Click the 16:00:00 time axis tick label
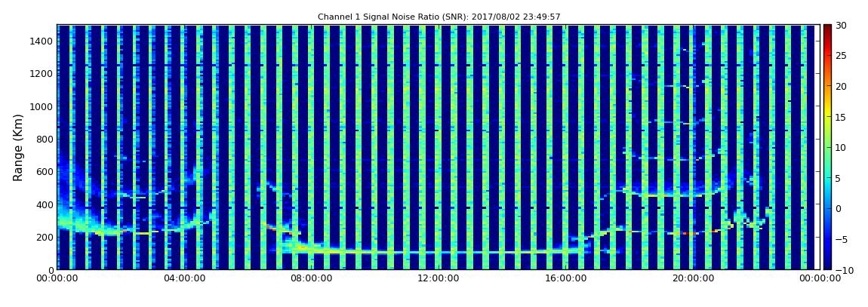Viewport: 868px width, 307px height. (x=565, y=279)
